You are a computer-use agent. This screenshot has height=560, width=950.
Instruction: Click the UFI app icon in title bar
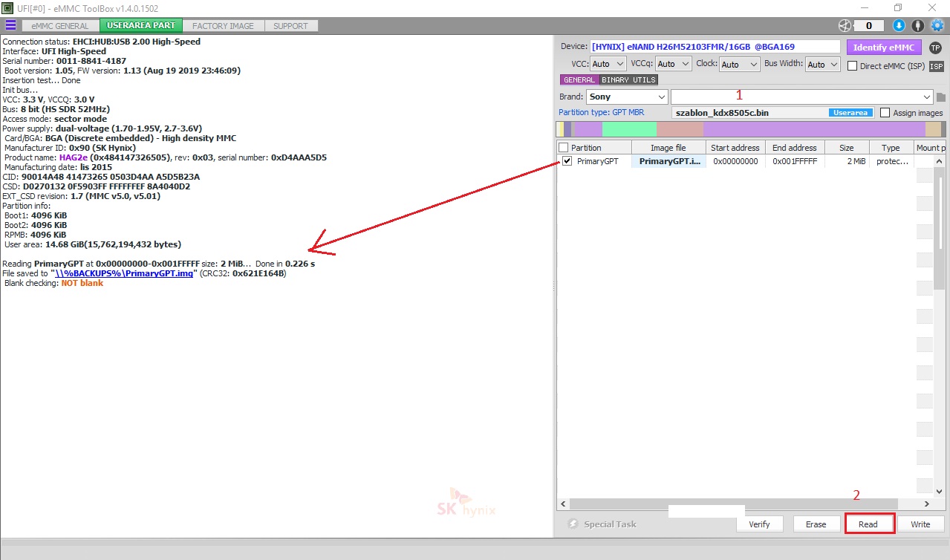coord(7,7)
